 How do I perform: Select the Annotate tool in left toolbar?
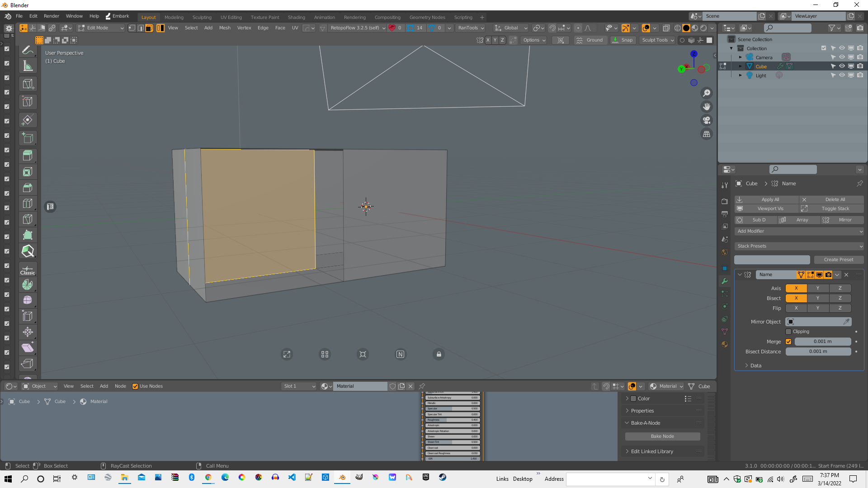[28, 50]
